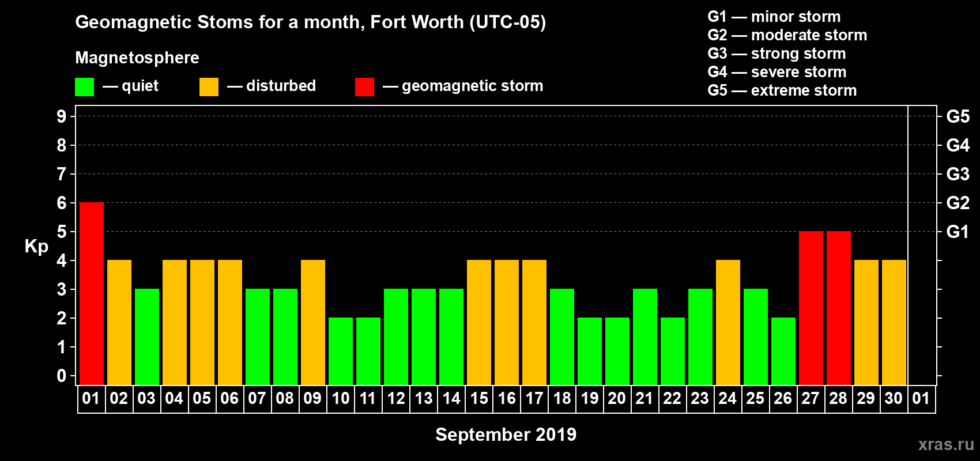Click the 'quiet' legend label

coord(140,86)
